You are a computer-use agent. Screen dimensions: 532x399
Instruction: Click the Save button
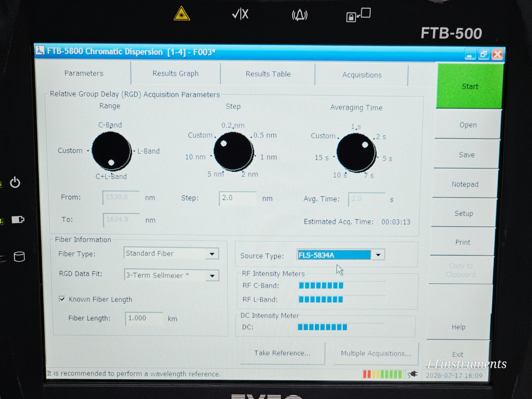click(x=466, y=155)
